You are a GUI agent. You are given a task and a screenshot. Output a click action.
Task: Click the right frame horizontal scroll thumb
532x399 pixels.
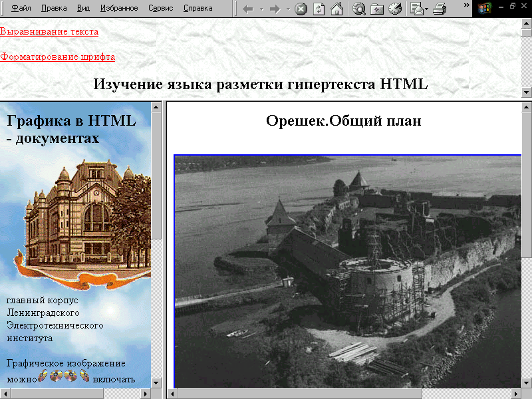pyautogui.click(x=300, y=394)
